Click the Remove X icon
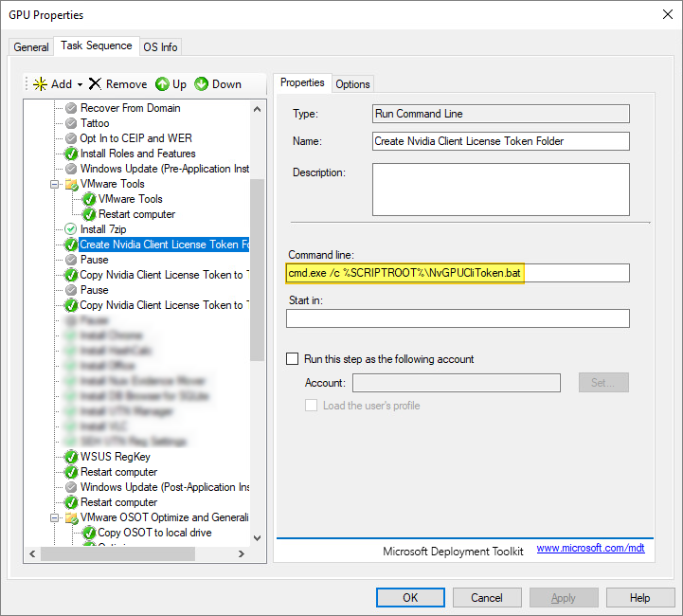The height and width of the screenshot is (616, 683). [95, 84]
